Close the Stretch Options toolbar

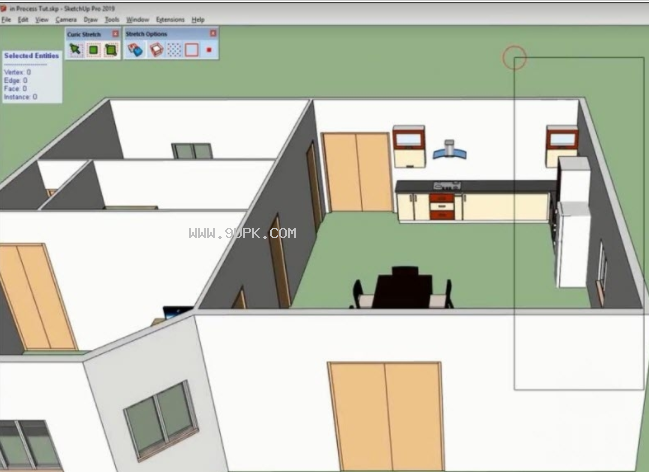pyautogui.click(x=213, y=33)
